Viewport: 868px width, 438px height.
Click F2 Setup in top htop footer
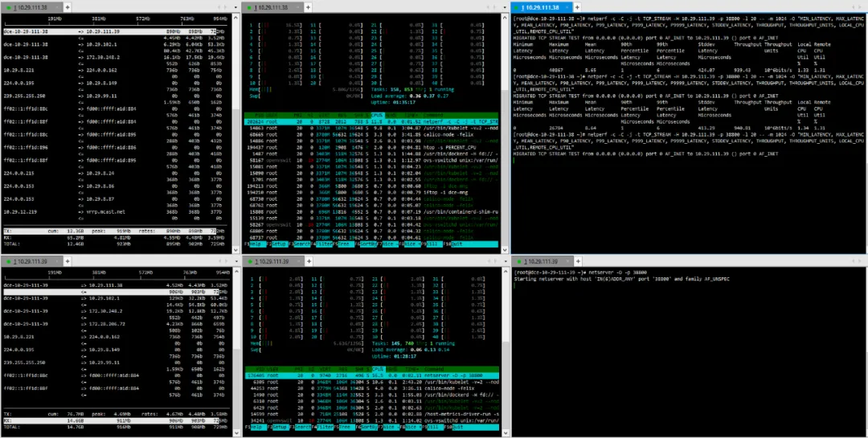pyautogui.click(x=280, y=244)
